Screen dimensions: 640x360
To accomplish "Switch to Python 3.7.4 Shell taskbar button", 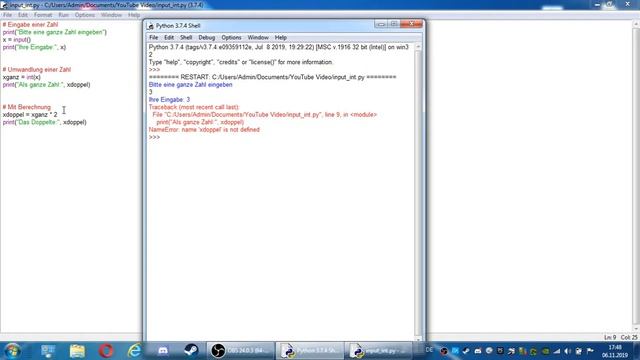I will point(310,351).
